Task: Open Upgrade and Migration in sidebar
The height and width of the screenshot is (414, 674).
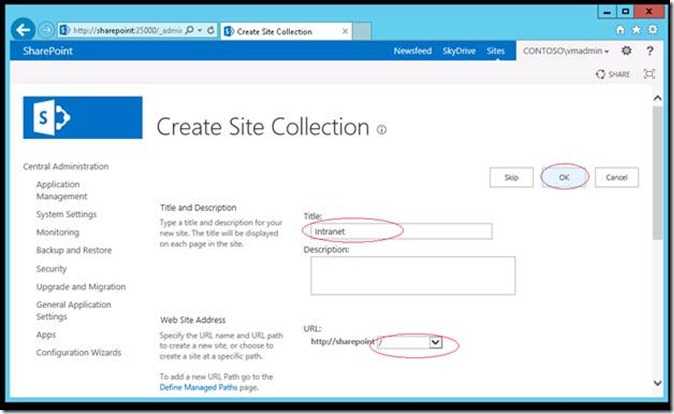Action: click(x=81, y=287)
